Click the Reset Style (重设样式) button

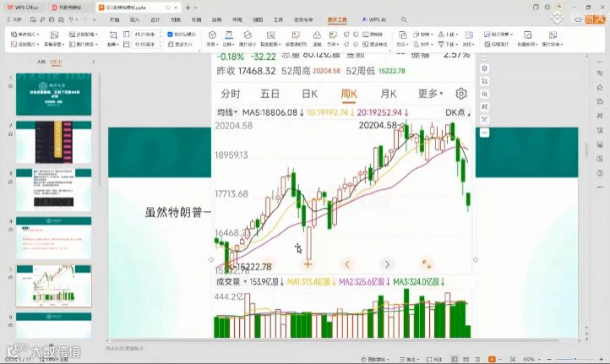[x=375, y=44]
